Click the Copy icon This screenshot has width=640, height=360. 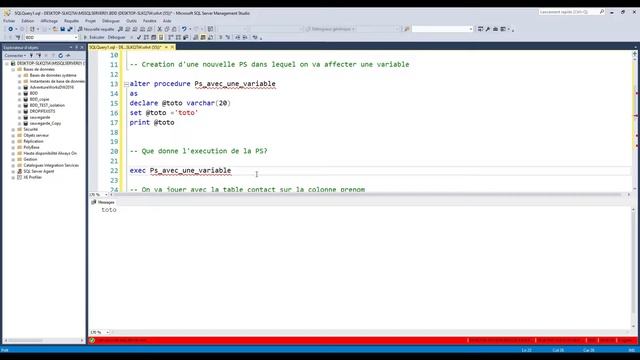[167, 29]
